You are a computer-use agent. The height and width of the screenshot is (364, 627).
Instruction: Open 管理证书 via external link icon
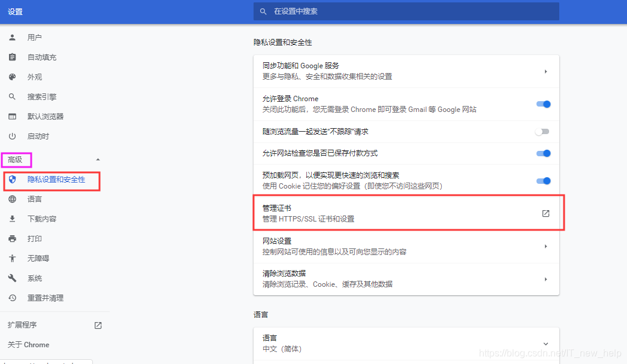point(545,213)
